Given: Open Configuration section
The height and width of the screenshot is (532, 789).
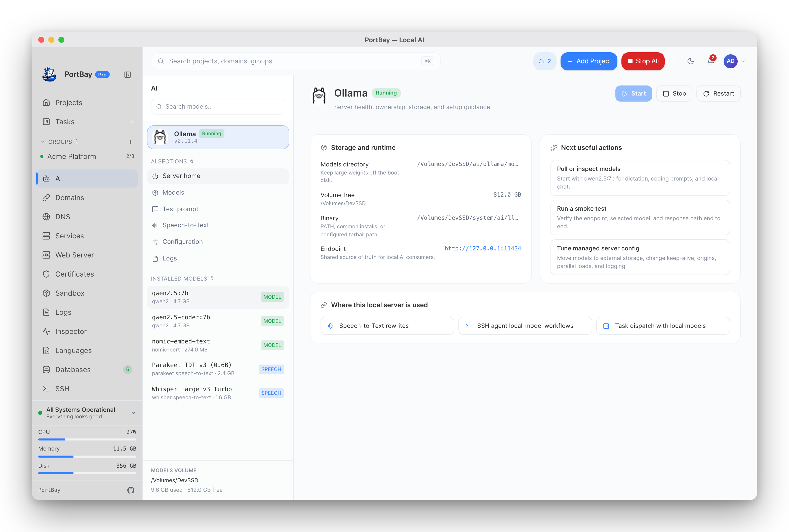Looking at the screenshot, I should pos(218,242).
